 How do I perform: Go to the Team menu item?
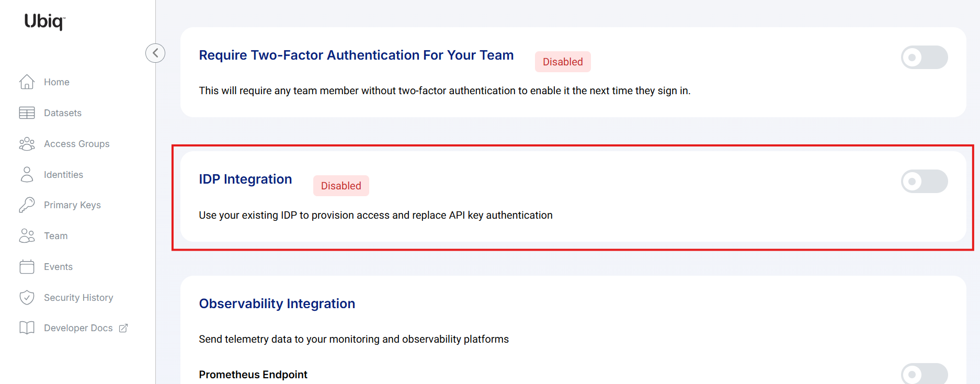tap(56, 236)
